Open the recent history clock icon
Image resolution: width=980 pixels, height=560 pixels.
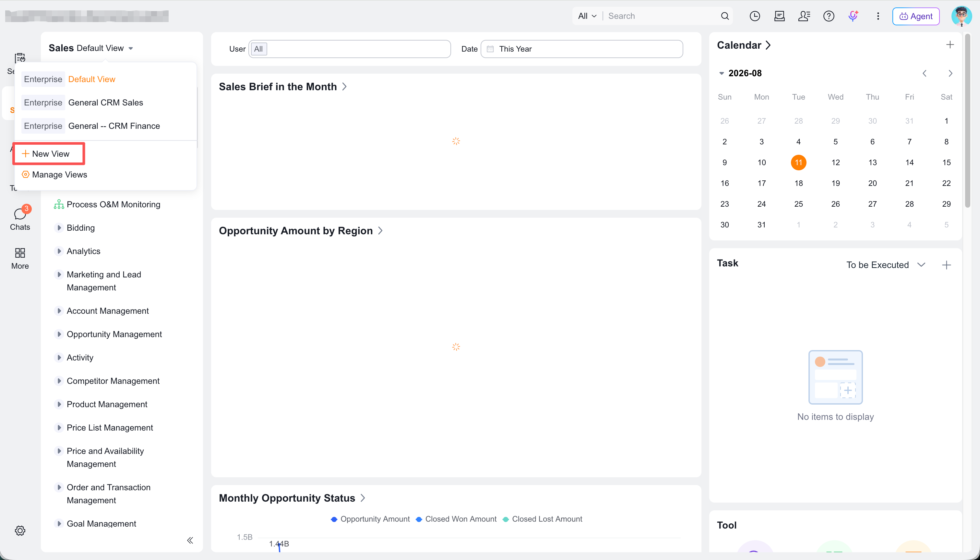755,16
